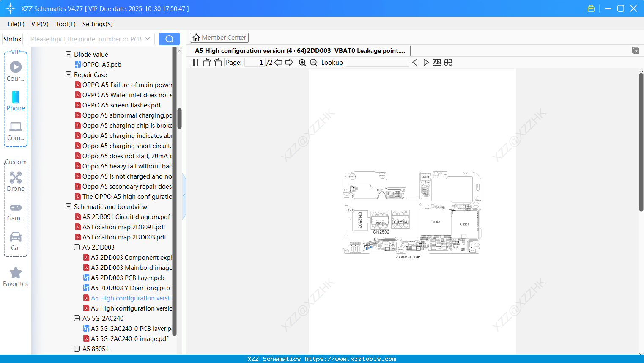Open 'A5 5G-2AC240-0 image.pdf'
Image resolution: width=644 pixels, height=363 pixels.
[126, 339]
